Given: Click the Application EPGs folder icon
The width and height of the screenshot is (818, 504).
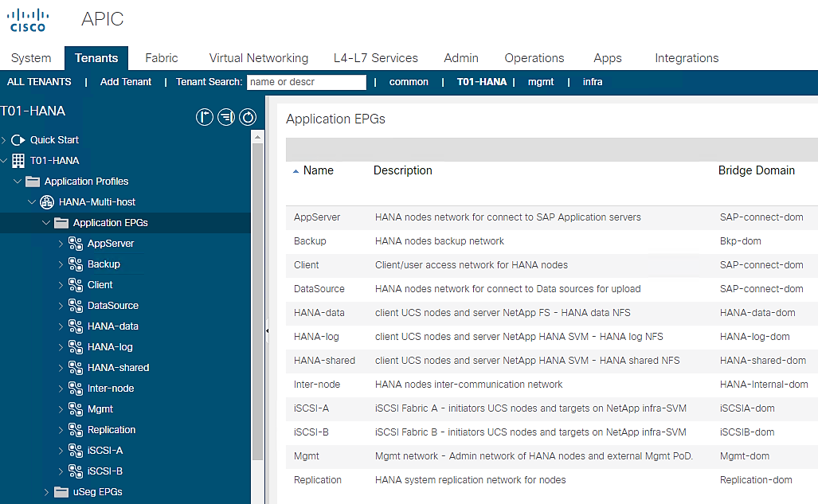Looking at the screenshot, I should coord(61,223).
